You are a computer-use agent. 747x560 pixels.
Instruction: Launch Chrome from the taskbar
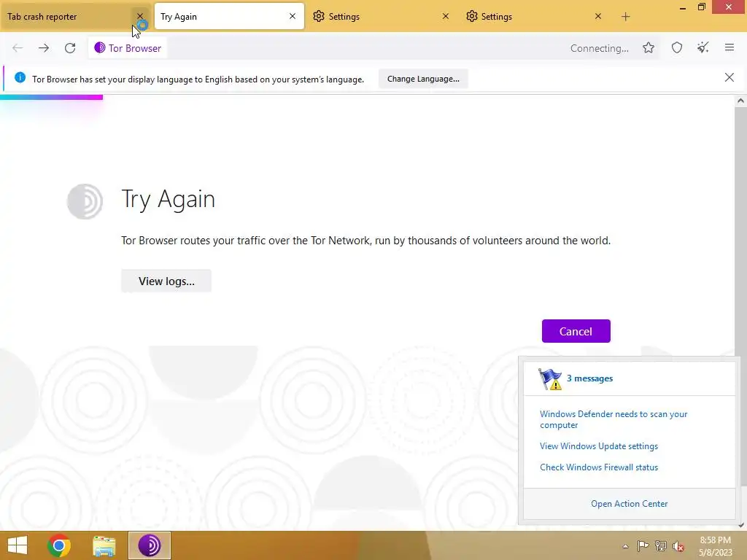pos(59,545)
